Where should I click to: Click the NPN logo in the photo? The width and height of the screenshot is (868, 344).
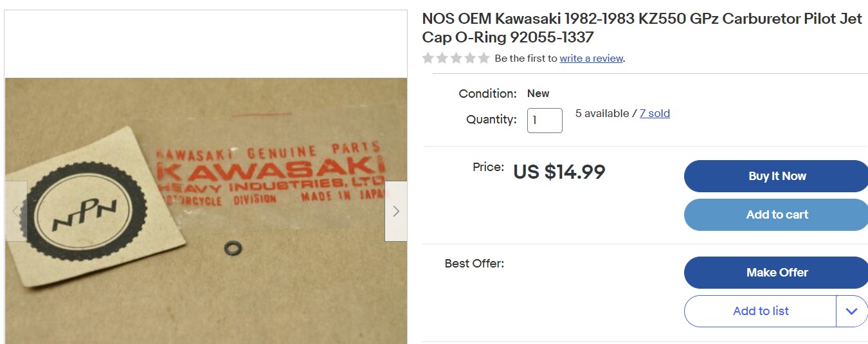coord(85,212)
